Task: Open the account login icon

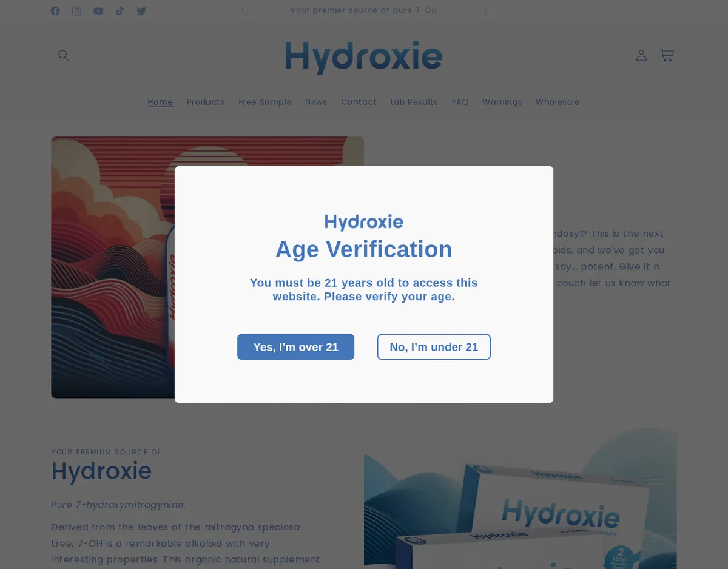Action: (x=641, y=55)
